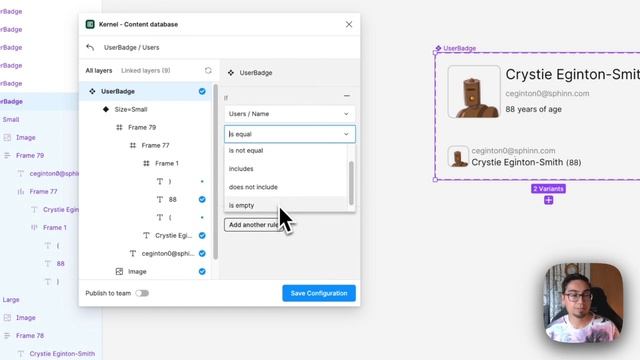Screen dimensions: 640x360
Task: Click the large robot avatar image on canvas
Action: (x=474, y=92)
